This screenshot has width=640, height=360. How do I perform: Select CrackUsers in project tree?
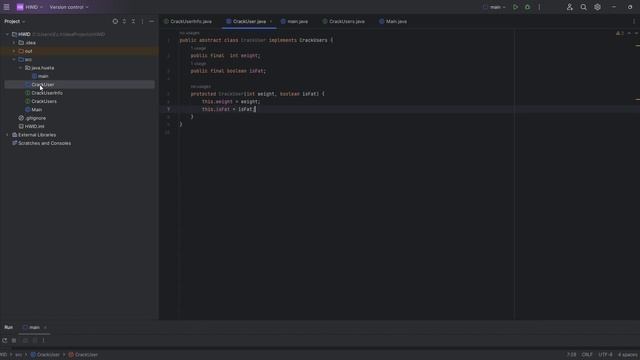coord(41,101)
